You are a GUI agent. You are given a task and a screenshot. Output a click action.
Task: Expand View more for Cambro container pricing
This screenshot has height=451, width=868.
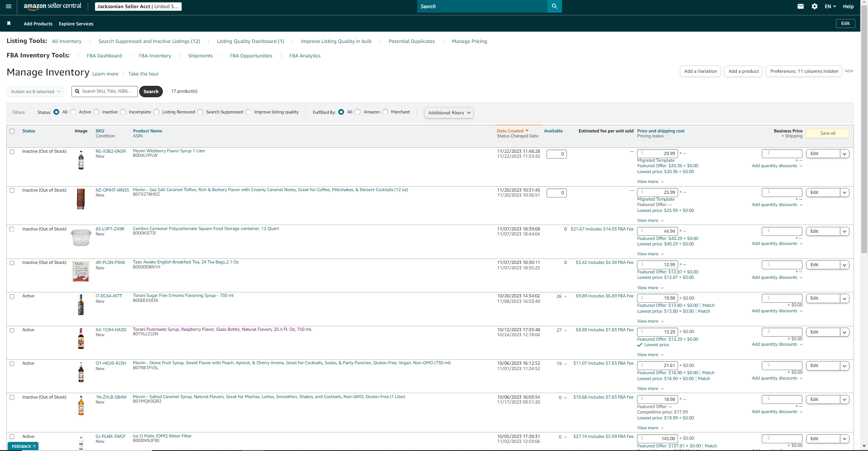(651, 254)
